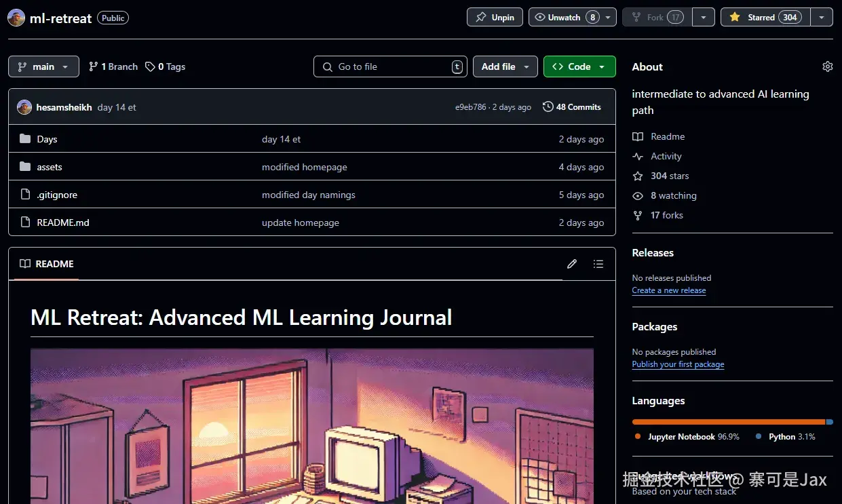View the 0 Tags link
The height and width of the screenshot is (504, 842).
click(x=166, y=66)
